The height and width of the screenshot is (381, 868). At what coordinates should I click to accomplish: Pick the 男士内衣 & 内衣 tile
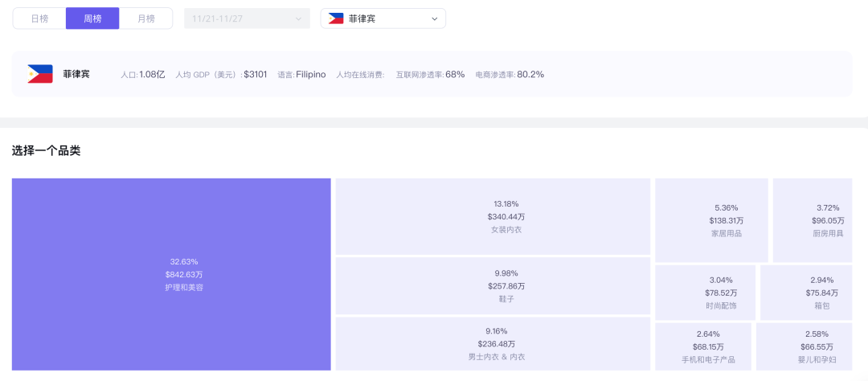point(493,344)
